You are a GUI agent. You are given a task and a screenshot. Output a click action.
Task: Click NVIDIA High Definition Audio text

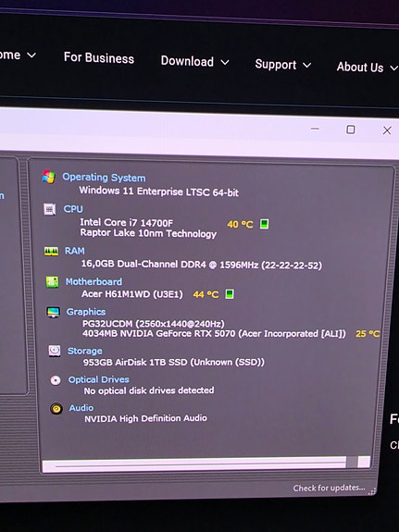[x=145, y=418]
